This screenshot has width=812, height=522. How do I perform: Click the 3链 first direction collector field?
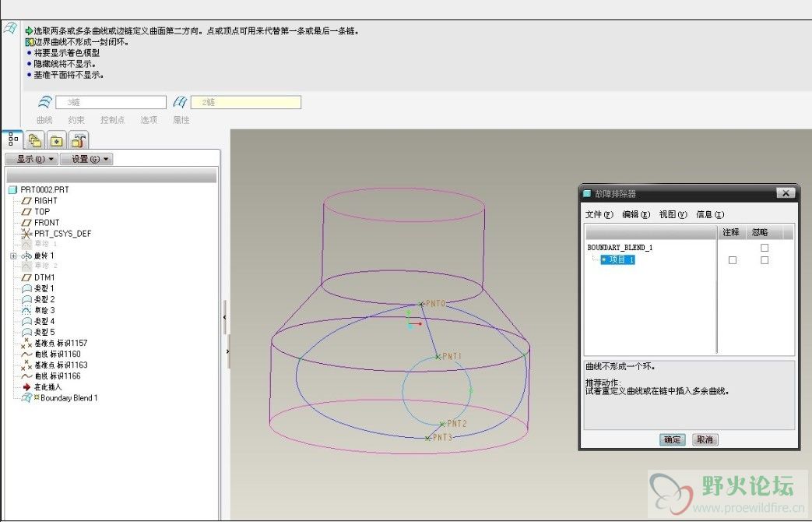111,102
